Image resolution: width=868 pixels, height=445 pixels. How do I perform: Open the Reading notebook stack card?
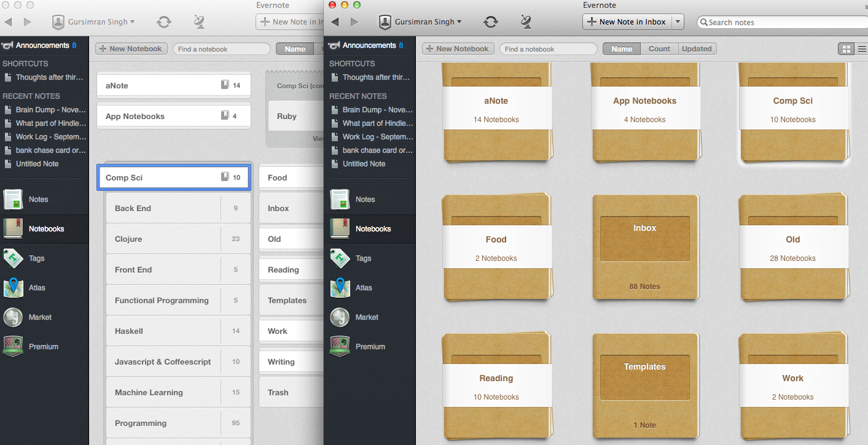click(x=496, y=385)
